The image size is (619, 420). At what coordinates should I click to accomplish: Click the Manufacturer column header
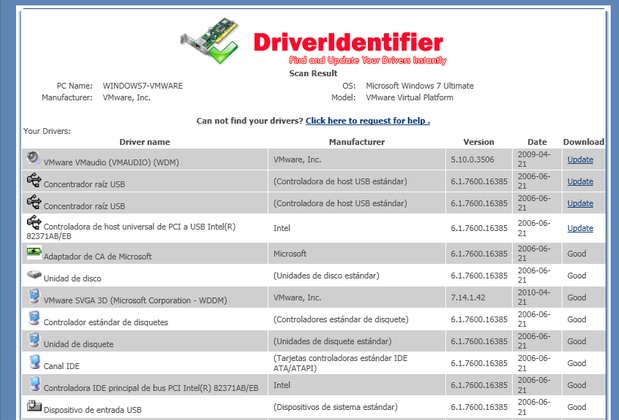tap(357, 142)
